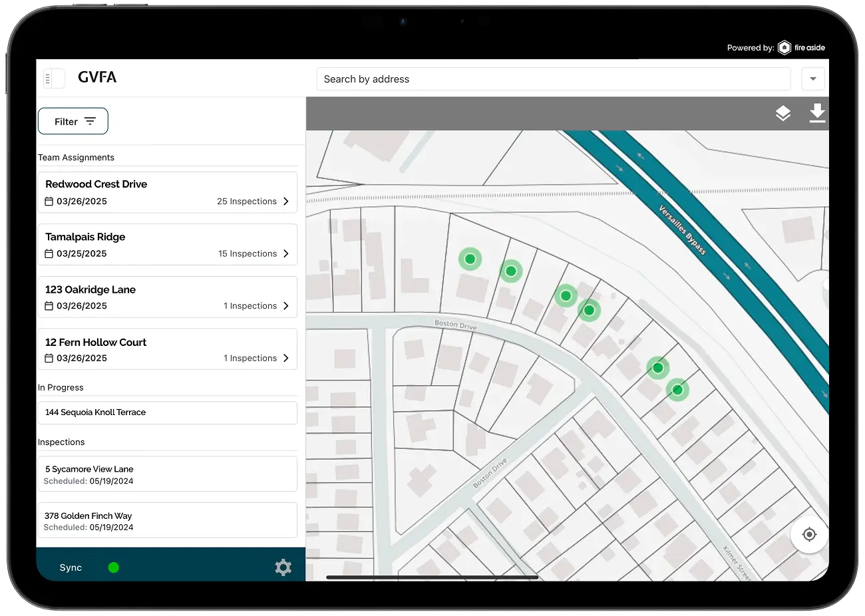
Task: Click the 15 Inspections count
Action: [x=248, y=253]
